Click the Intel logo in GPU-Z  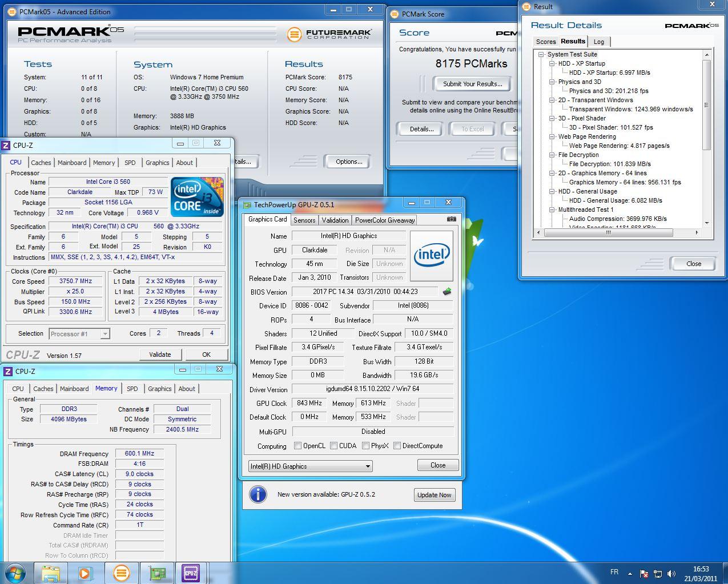(431, 256)
